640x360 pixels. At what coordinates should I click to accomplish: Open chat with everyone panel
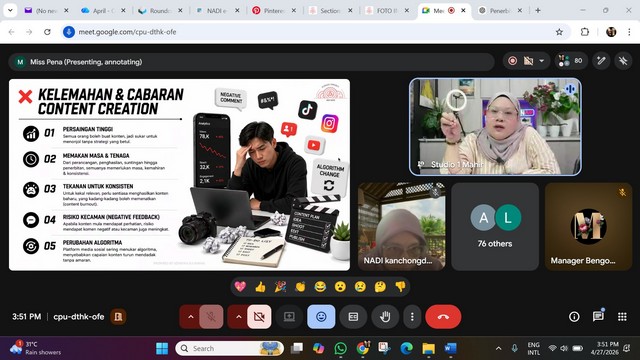(x=598, y=317)
